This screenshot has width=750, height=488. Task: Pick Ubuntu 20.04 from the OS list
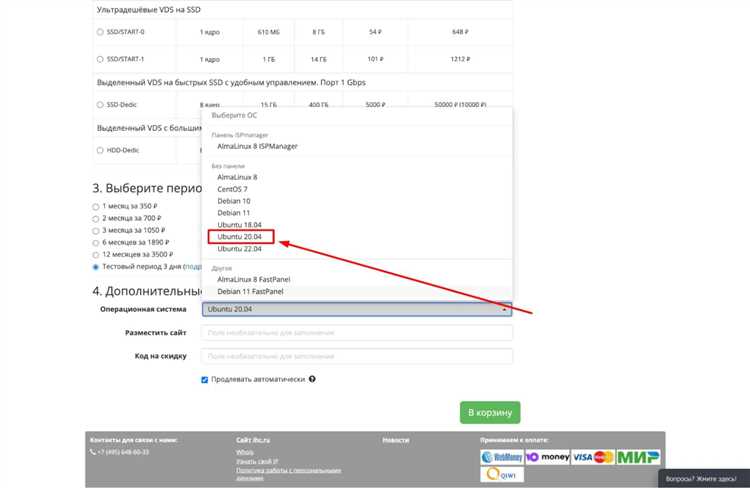click(x=240, y=237)
